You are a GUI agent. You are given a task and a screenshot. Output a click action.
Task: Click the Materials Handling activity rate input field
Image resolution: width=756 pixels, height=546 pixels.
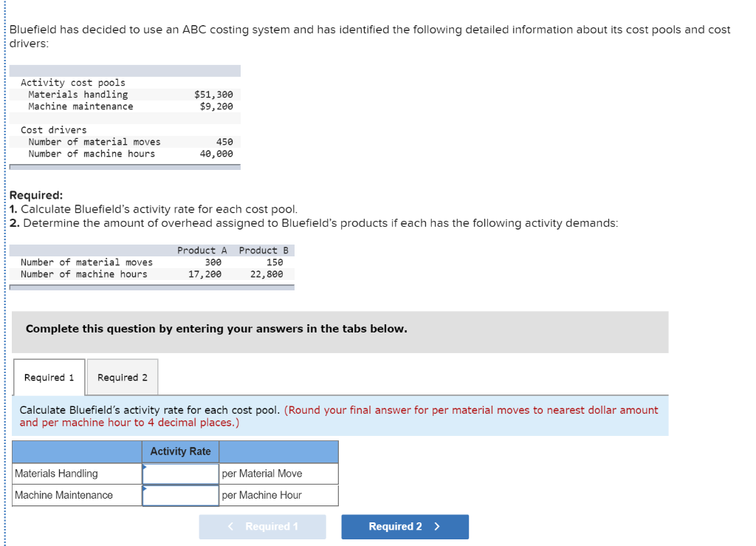coord(180,473)
